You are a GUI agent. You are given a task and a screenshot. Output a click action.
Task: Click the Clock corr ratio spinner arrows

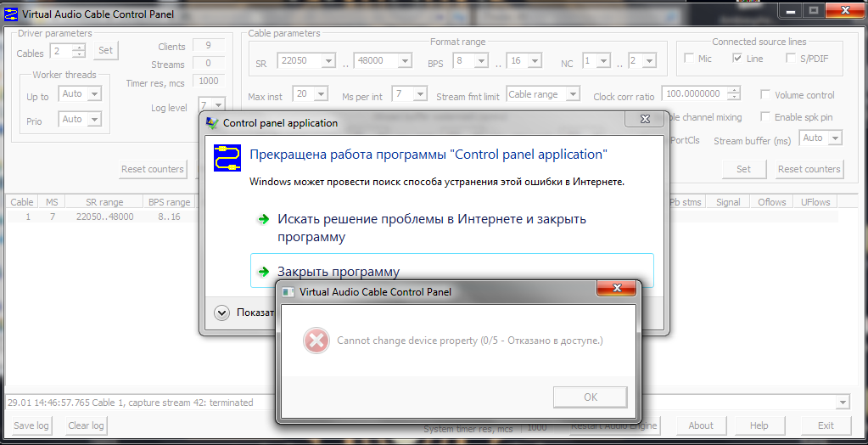(735, 94)
